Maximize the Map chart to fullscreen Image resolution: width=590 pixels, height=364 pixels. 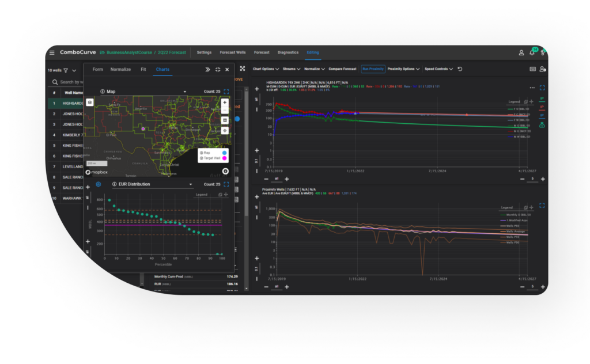click(226, 92)
